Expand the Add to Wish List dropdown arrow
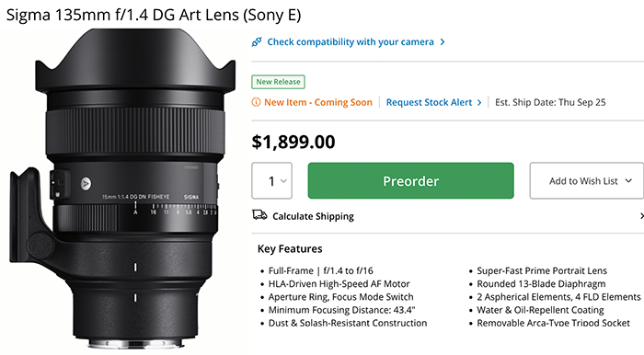This screenshot has height=355, width=644. [x=628, y=180]
